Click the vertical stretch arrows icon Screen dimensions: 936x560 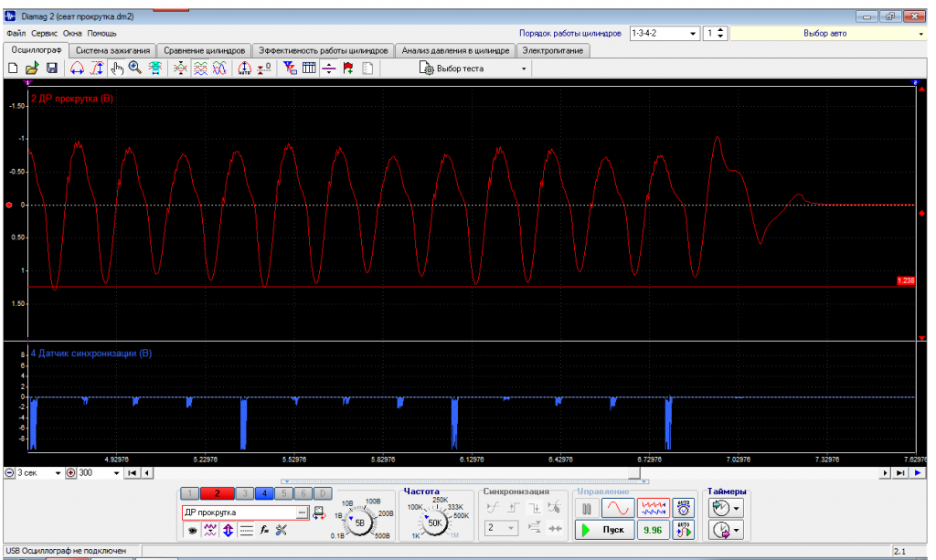coord(228,530)
